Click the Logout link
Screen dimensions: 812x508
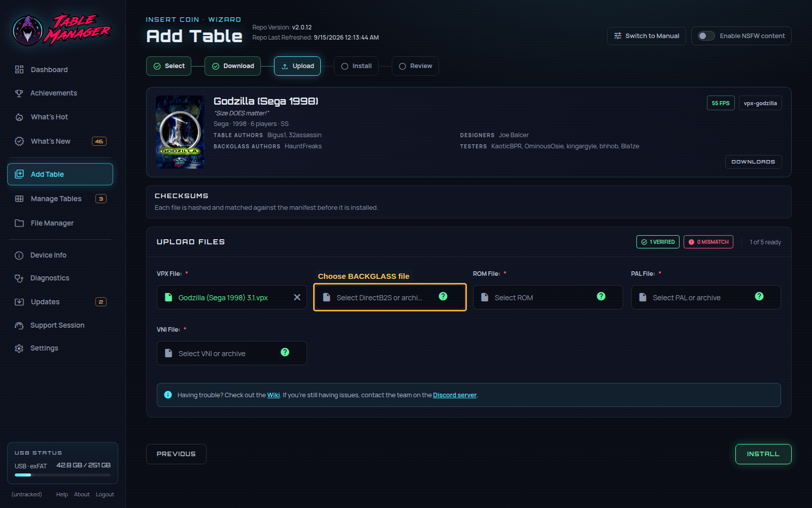105,495
